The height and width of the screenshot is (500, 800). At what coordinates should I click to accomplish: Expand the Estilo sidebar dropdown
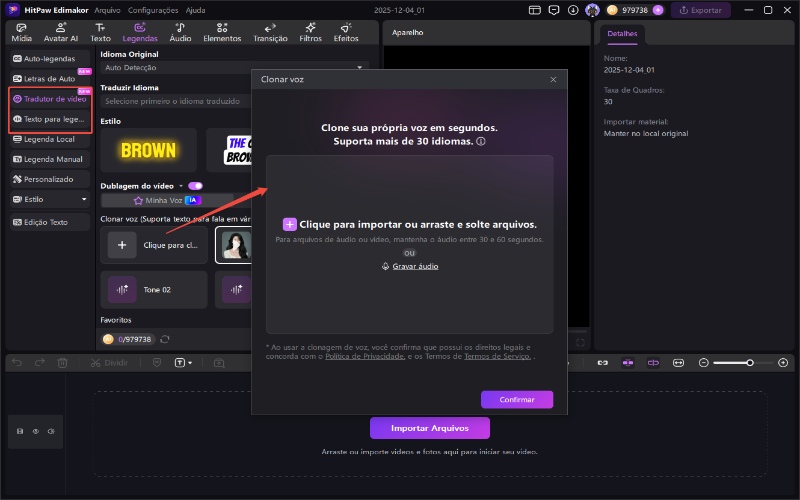click(x=49, y=199)
